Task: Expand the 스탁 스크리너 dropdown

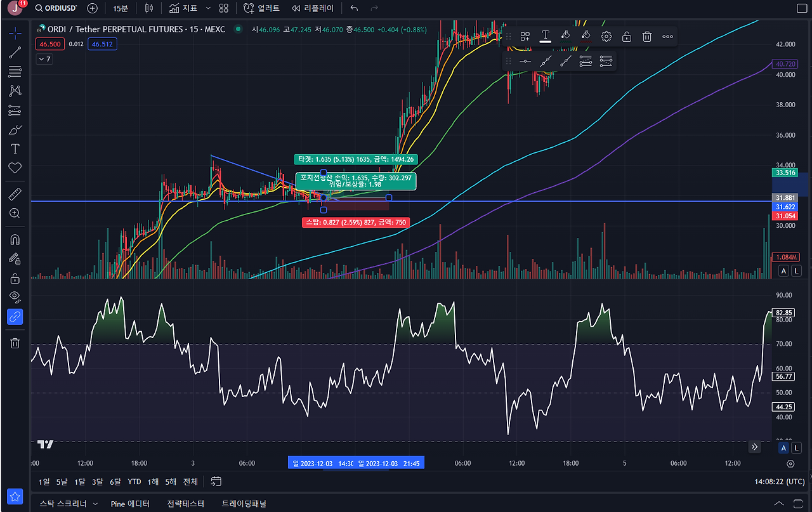Action: (x=95, y=504)
